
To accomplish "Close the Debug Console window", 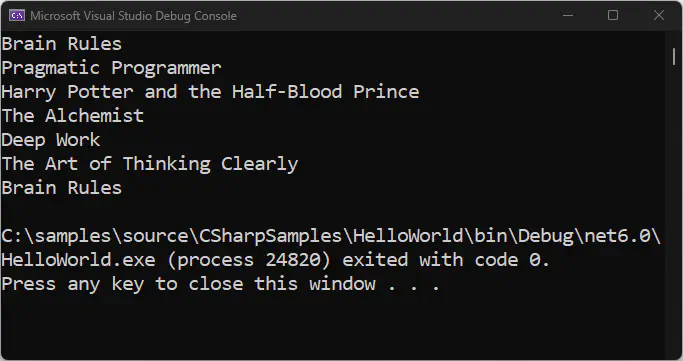I will pos(659,16).
